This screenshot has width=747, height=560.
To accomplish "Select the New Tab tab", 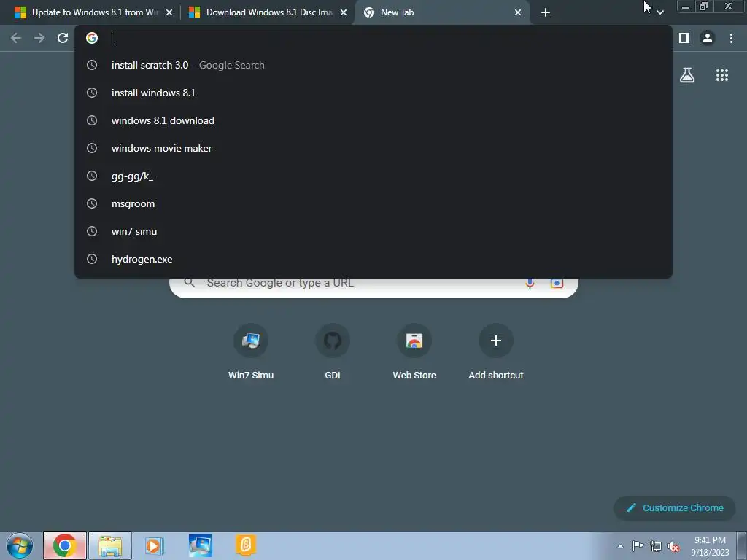I will tap(442, 12).
